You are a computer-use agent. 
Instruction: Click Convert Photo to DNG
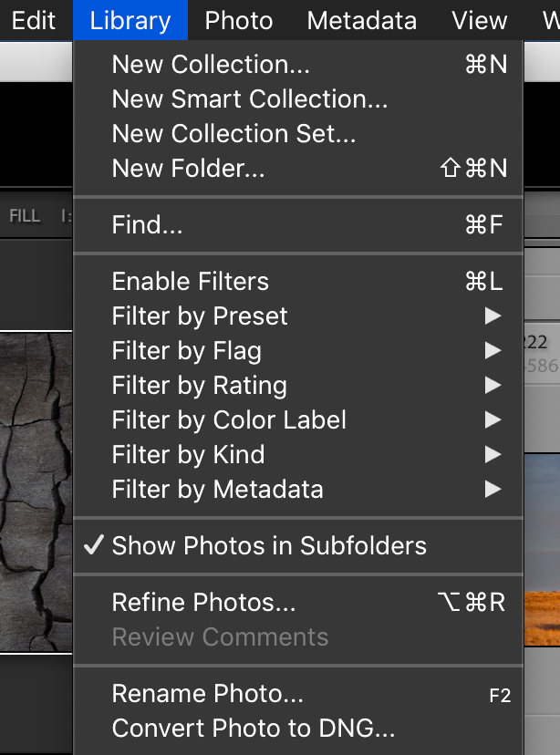click(253, 729)
